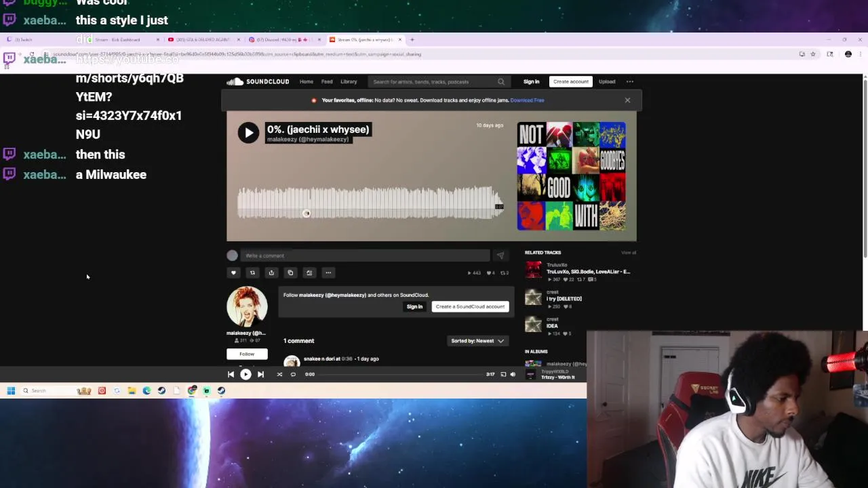868x488 pixels.
Task: Open File Explorer from taskbar
Action: [132, 390]
